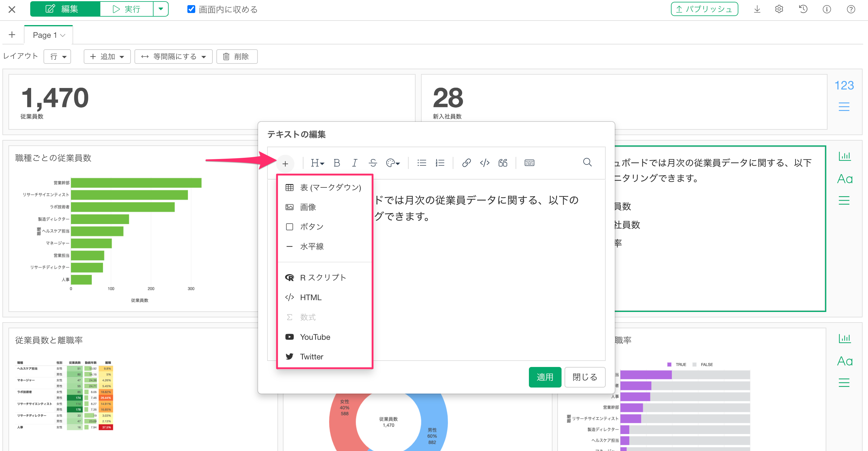
Task: Open the history clock icon
Action: (x=803, y=9)
